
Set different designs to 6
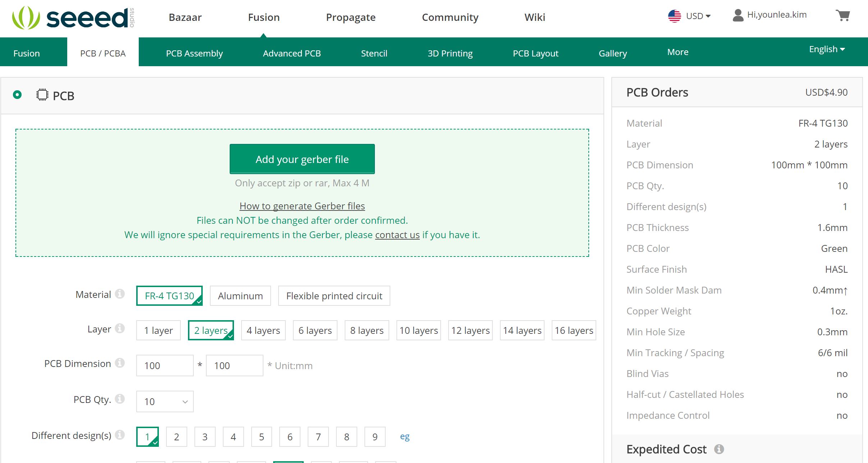(x=290, y=437)
